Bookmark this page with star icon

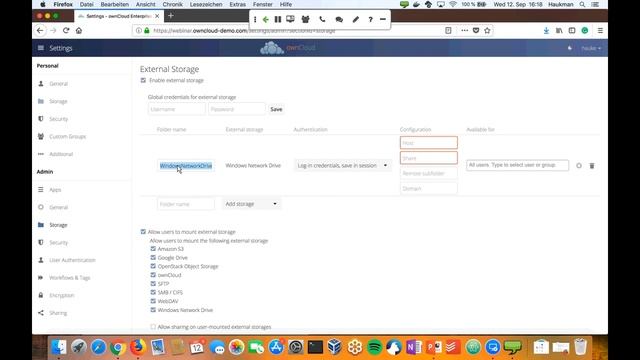click(487, 31)
